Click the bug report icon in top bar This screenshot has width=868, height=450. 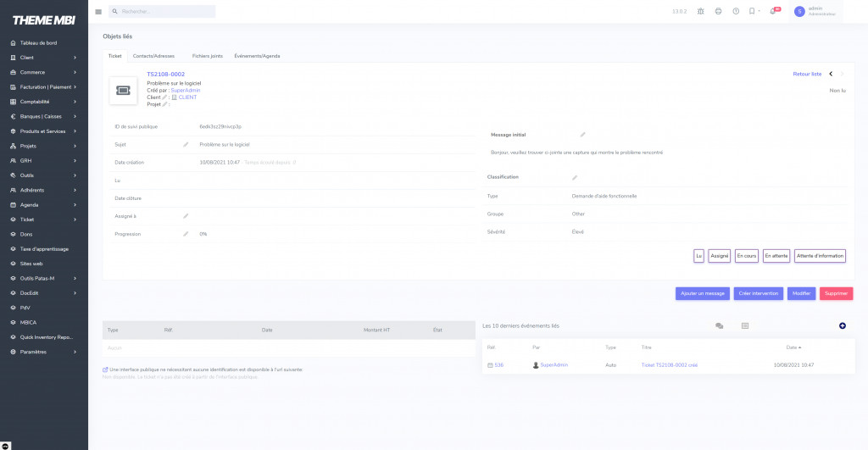click(x=701, y=11)
